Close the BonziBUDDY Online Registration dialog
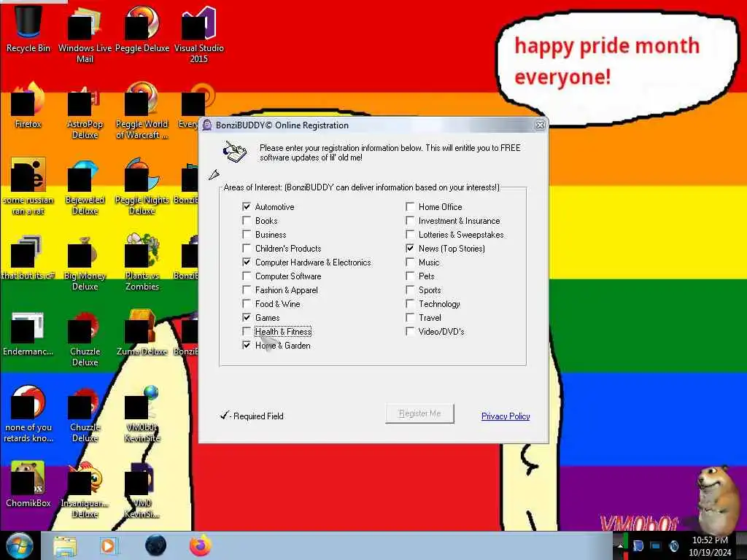The height and width of the screenshot is (560, 747). coord(540,125)
